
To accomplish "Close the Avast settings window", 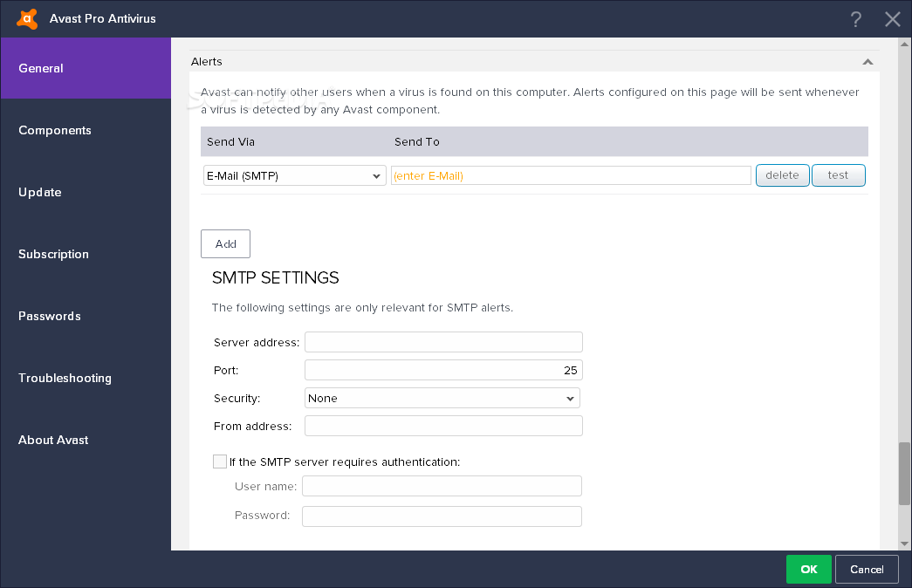I will 892,19.
